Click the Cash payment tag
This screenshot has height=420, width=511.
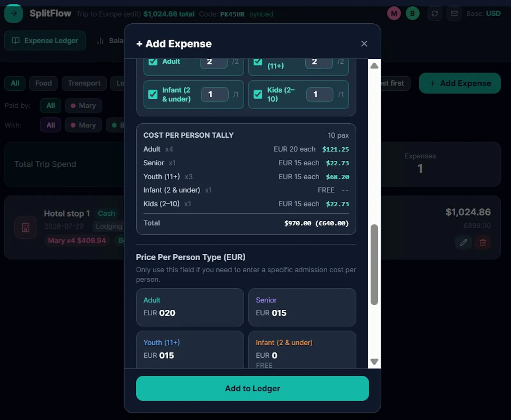click(x=106, y=213)
